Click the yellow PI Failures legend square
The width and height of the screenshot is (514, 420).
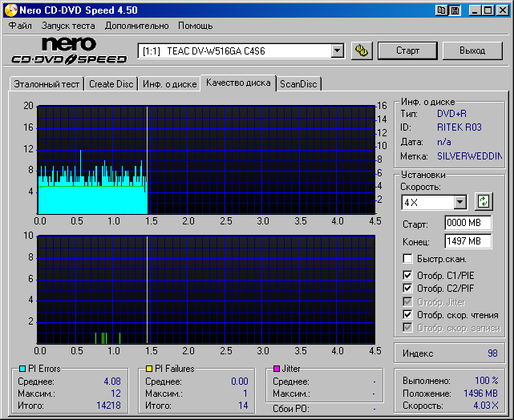[149, 369]
